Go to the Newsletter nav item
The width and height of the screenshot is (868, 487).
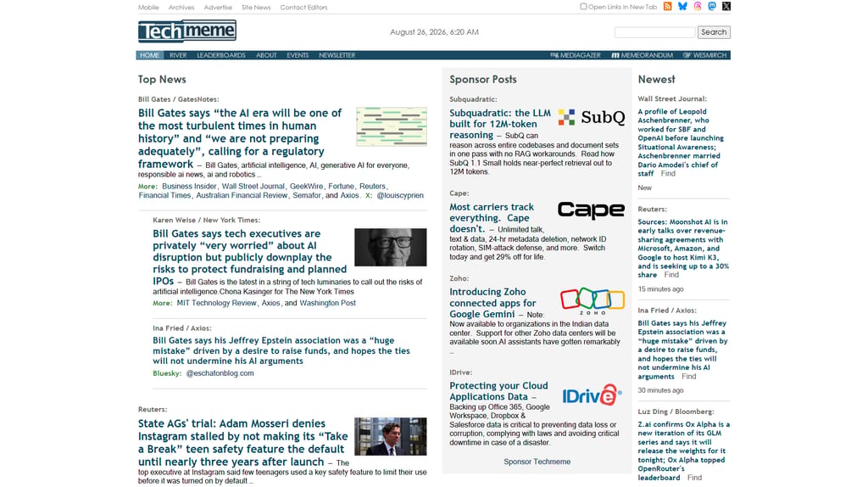point(337,55)
